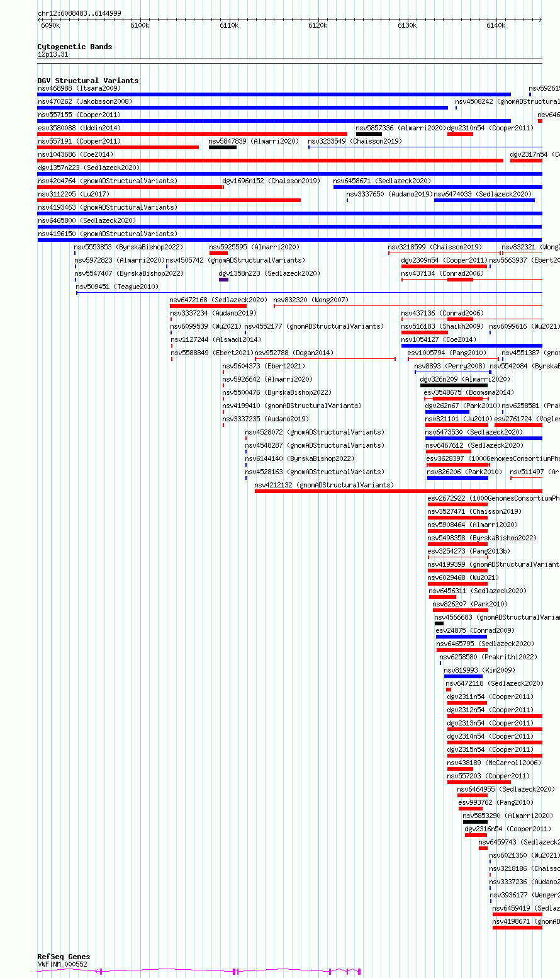This screenshot has width=560, height=978.
Task: Select the esv3548675 (Boomsma2014) label
Action: (469, 392)
